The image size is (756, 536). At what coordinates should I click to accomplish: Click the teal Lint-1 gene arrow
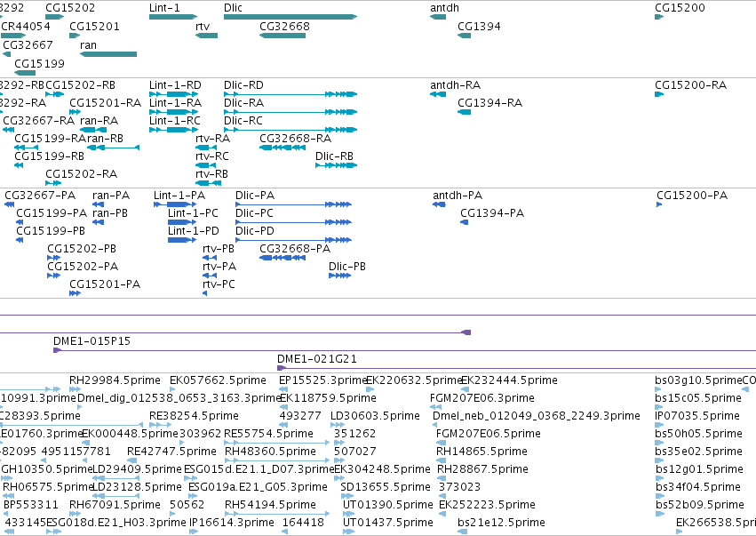coord(173,17)
